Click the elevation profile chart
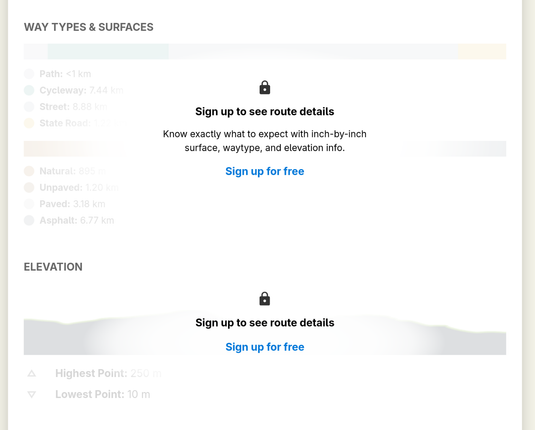Viewport: 535px width, 430px height. pos(265,333)
